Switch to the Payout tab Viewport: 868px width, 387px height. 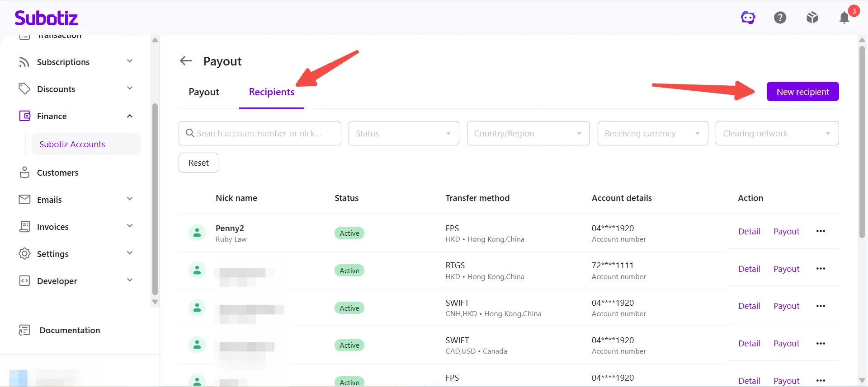click(x=204, y=92)
